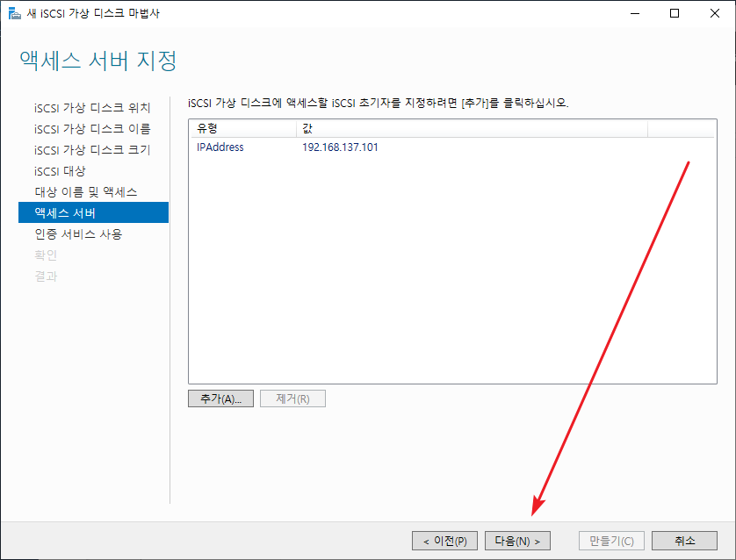
Task: Click the 만들기(C) button
Action: [x=611, y=541]
